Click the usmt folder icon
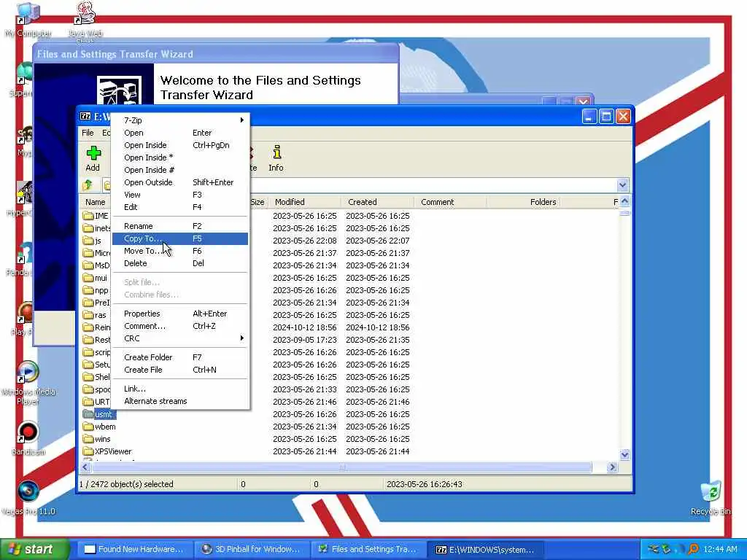 (88, 414)
